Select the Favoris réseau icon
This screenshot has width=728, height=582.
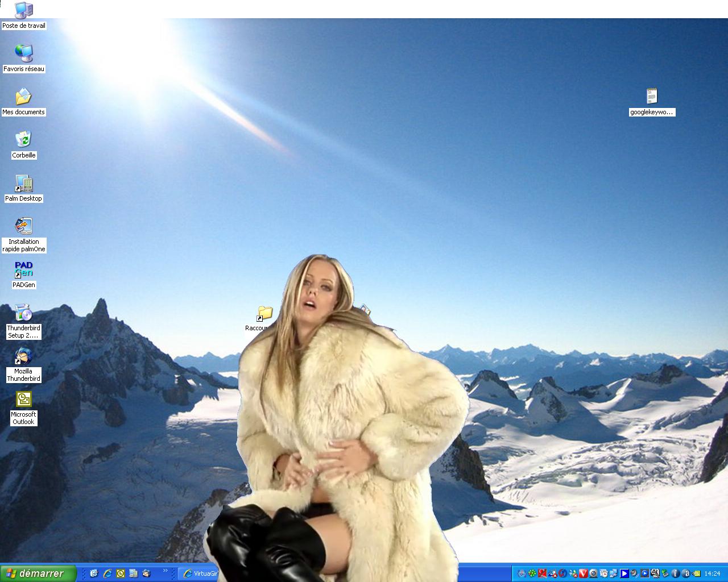pos(23,53)
